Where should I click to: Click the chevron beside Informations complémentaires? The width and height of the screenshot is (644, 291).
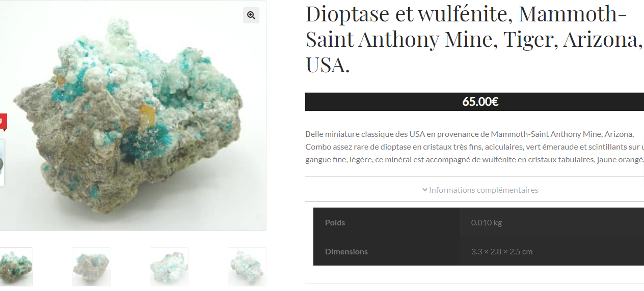pyautogui.click(x=424, y=190)
